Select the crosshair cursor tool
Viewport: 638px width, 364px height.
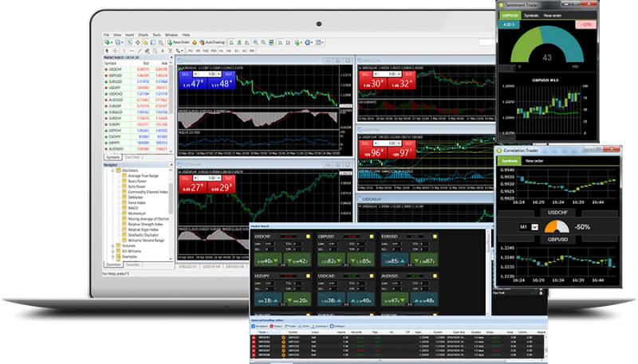116,50
